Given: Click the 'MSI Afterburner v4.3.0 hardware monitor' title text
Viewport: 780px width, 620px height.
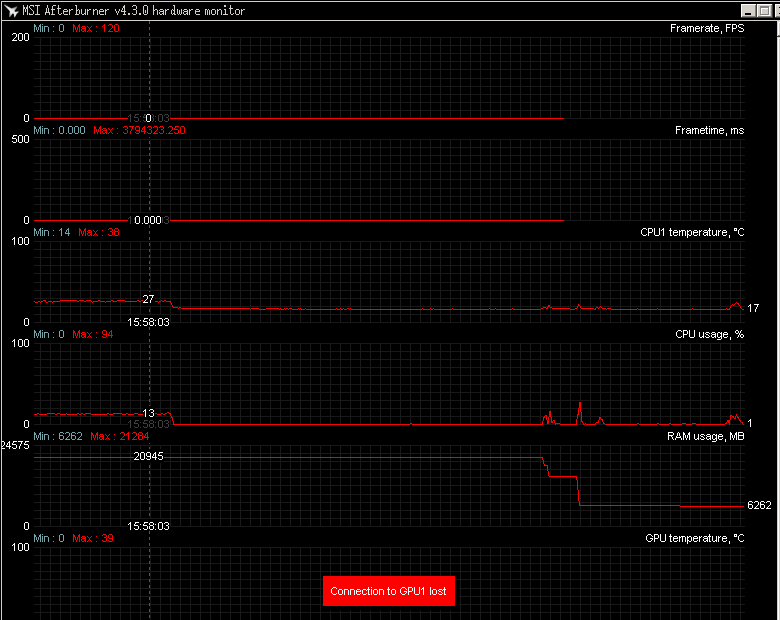Looking at the screenshot, I should coord(133,11).
